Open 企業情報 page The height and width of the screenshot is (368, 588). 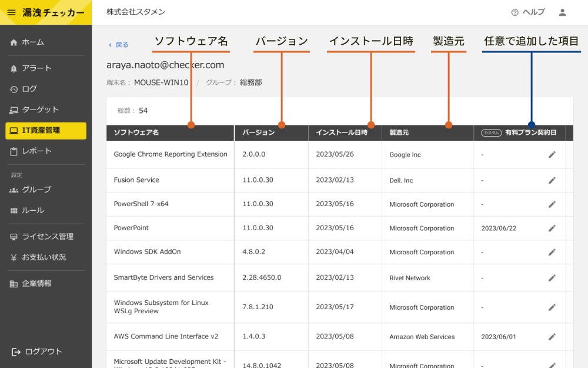[x=36, y=284]
